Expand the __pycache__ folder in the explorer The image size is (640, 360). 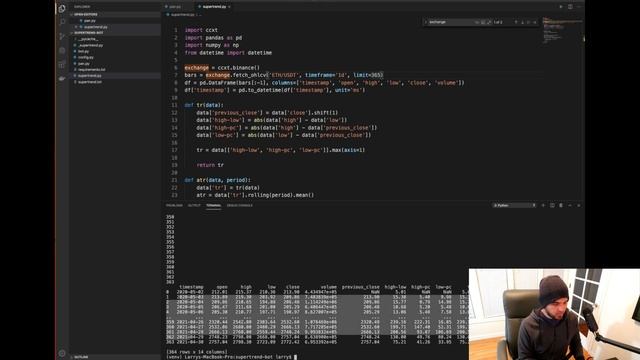point(116,39)
